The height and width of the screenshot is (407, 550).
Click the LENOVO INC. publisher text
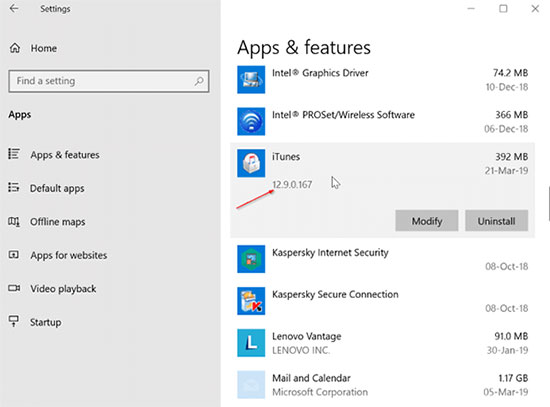point(301,350)
